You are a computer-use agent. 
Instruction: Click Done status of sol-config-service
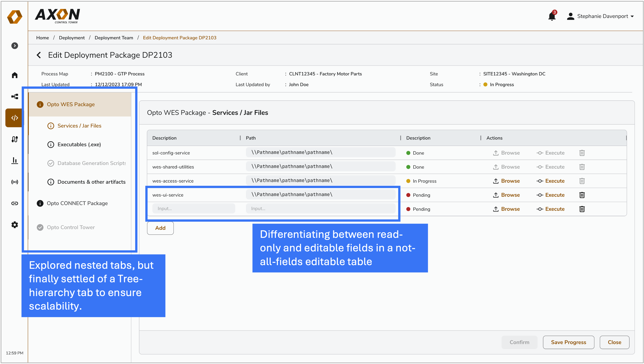point(415,153)
